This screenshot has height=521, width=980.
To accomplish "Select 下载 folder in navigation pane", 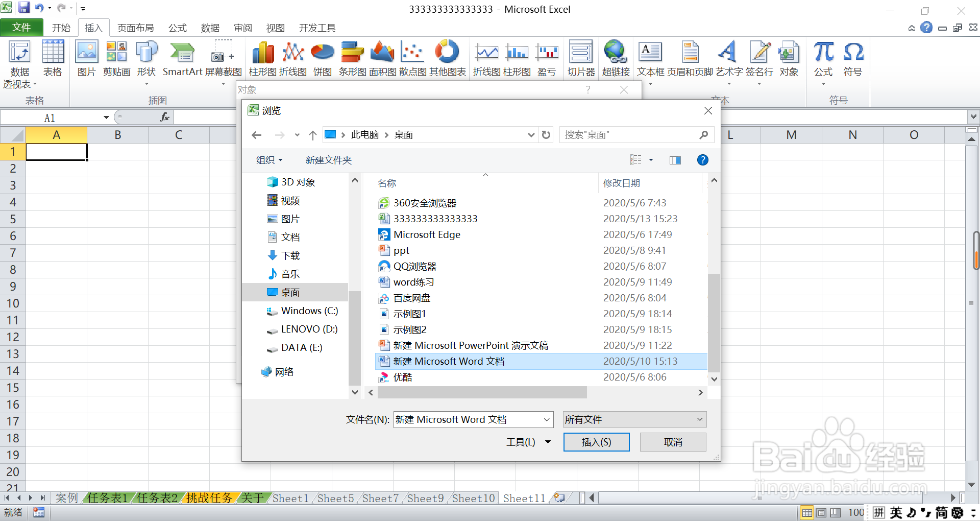I will click(290, 255).
